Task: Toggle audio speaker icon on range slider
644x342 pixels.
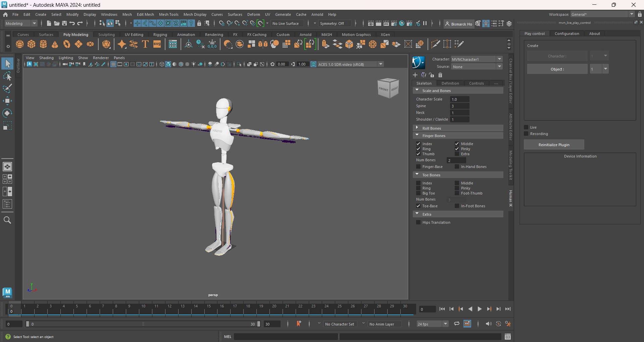Action: [488, 324]
